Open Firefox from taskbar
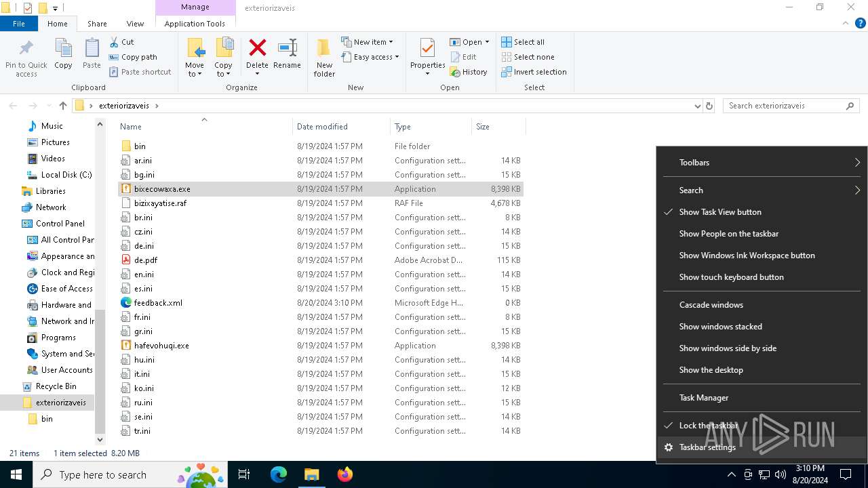The image size is (868, 488). point(345,474)
